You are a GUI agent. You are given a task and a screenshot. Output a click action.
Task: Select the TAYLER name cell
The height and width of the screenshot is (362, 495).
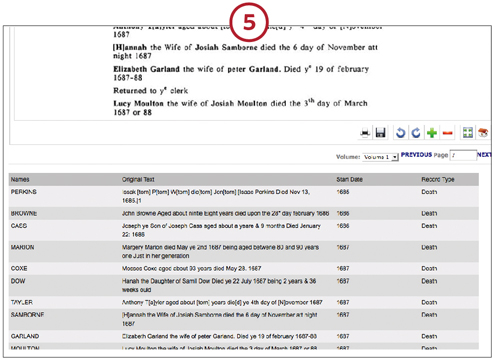click(22, 303)
